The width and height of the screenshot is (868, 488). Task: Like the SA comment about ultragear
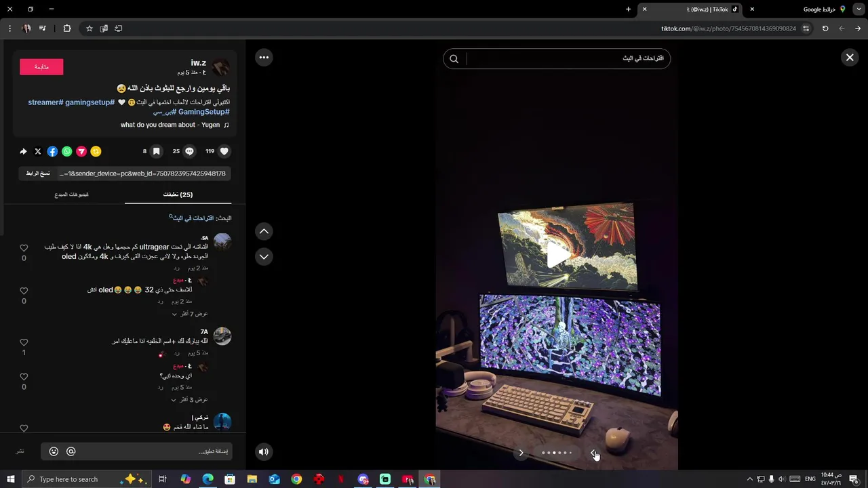24,248
